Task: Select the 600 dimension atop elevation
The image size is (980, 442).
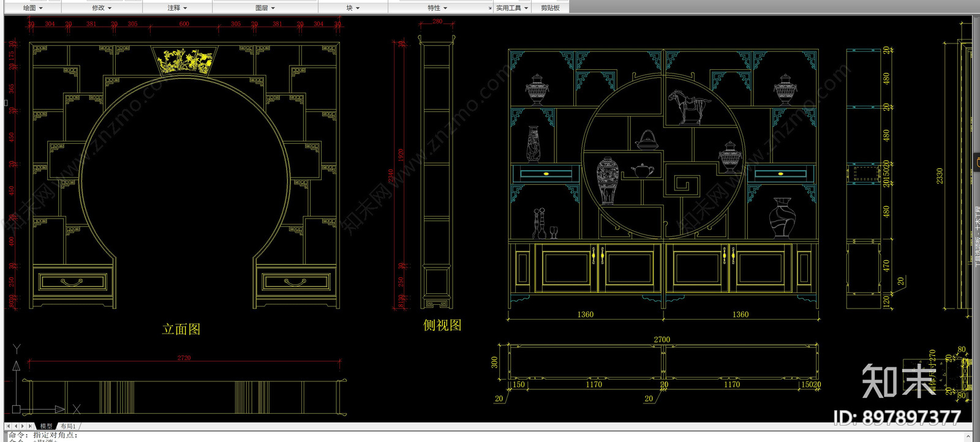Action: (x=184, y=24)
